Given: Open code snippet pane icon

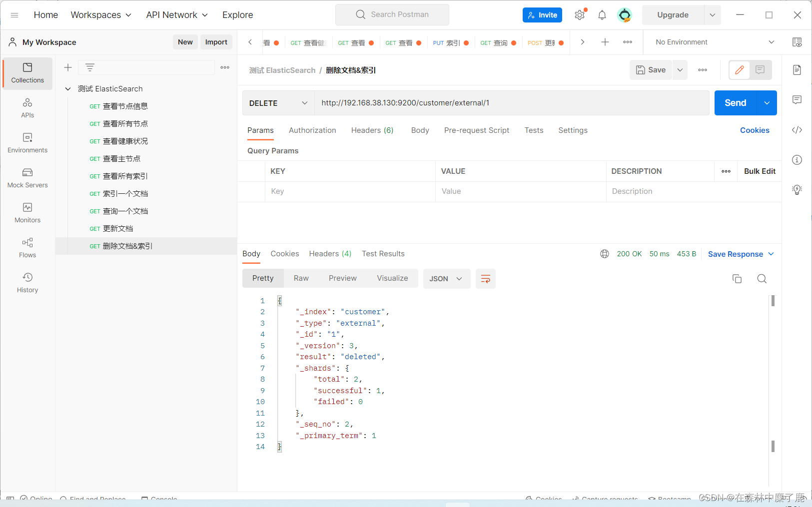Looking at the screenshot, I should point(797,130).
